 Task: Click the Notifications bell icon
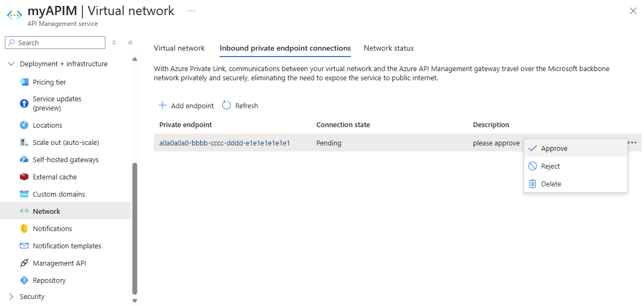click(x=24, y=228)
